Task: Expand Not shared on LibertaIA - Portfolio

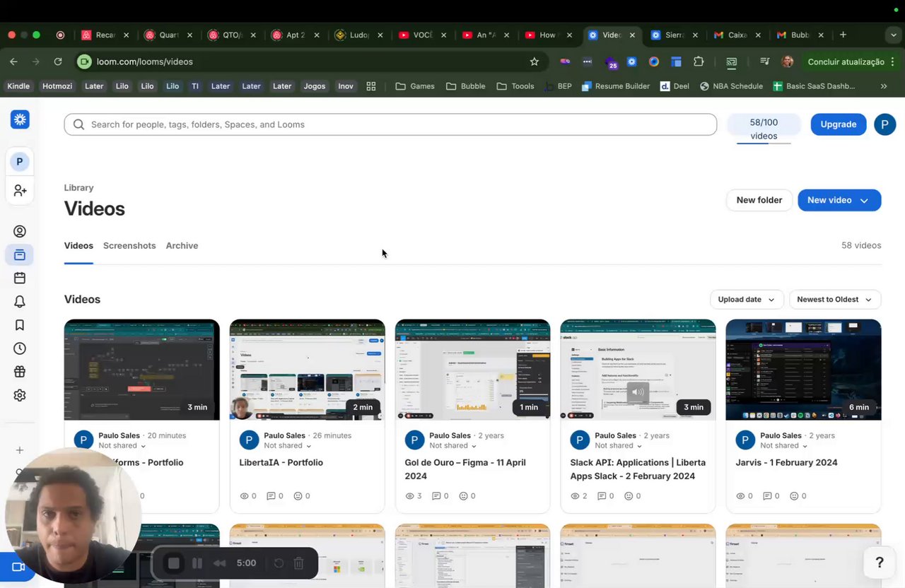Action: point(288,446)
